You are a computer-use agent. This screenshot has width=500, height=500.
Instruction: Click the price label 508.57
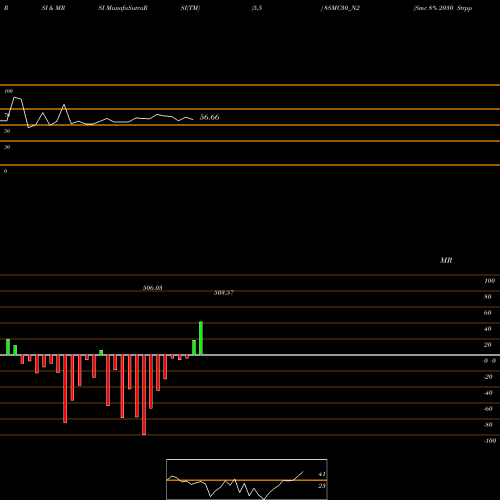(x=224, y=292)
